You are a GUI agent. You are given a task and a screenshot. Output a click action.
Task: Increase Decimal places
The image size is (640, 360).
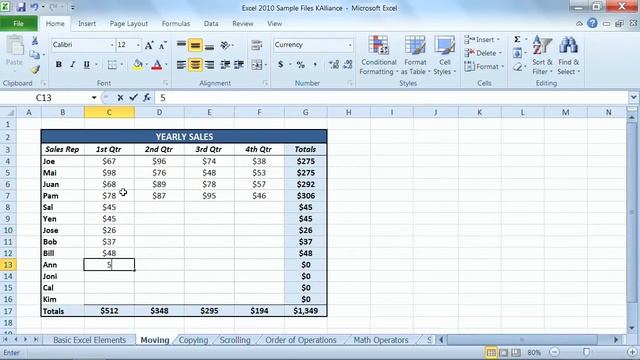click(334, 64)
